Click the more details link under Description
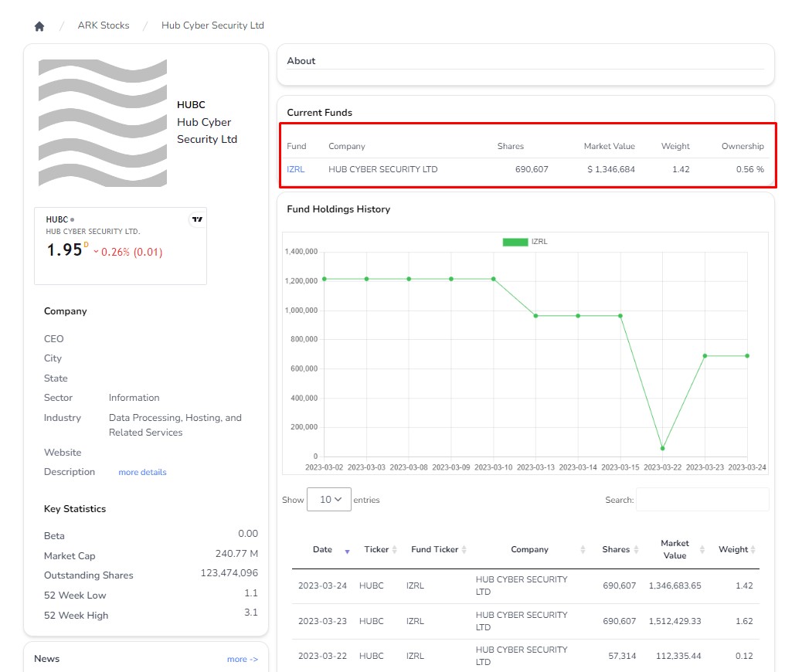This screenshot has height=672, width=802. [x=142, y=472]
